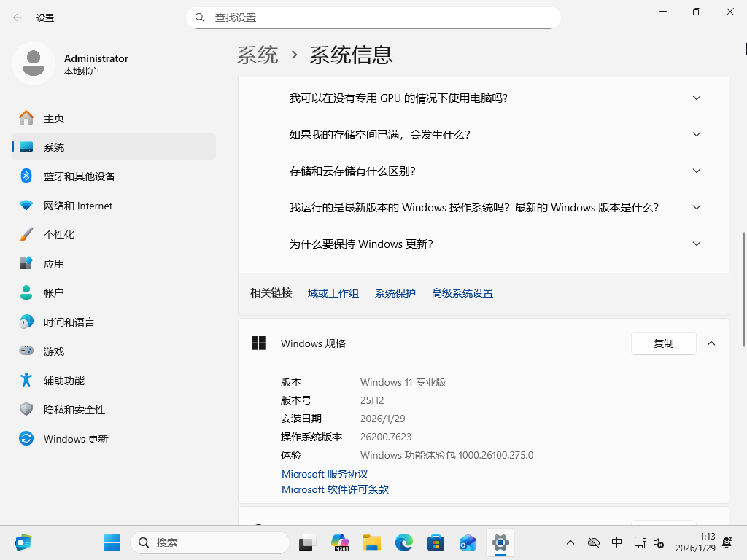Select 主页 in the navigation pane
The image size is (747, 560).
click(26, 117)
